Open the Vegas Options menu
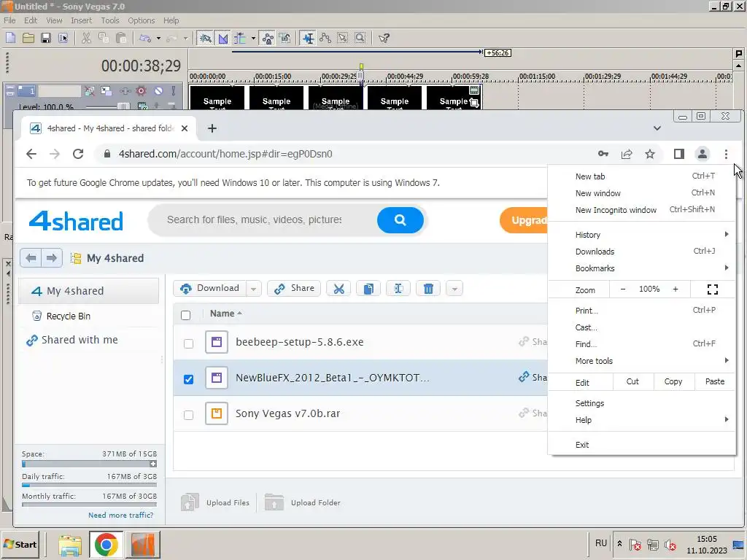747x560 pixels. pyautogui.click(x=141, y=20)
